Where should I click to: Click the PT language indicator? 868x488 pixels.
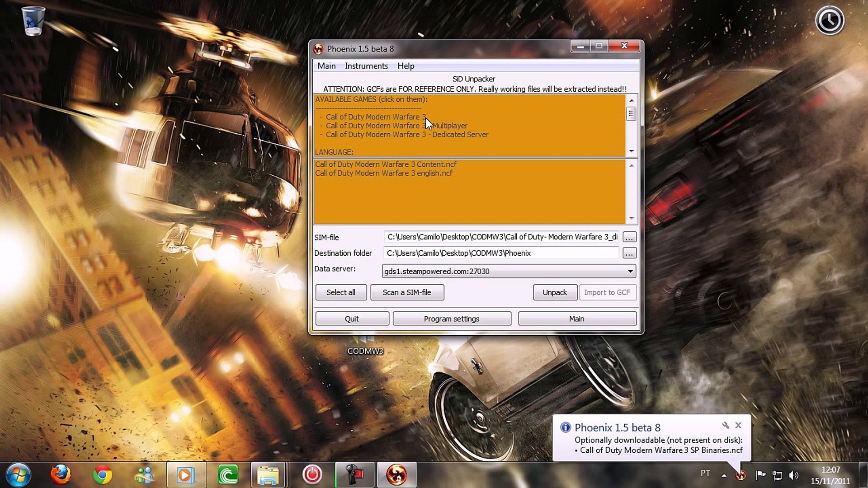click(x=705, y=473)
